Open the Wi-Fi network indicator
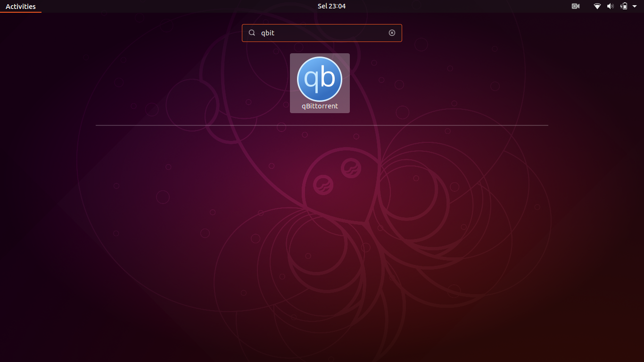Image resolution: width=644 pixels, height=362 pixels. pyautogui.click(x=597, y=6)
